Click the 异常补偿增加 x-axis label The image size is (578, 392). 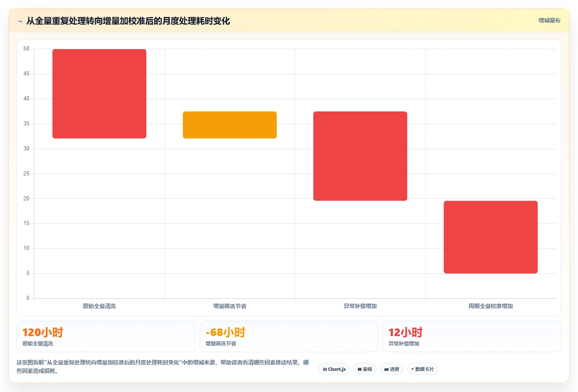[x=360, y=306]
